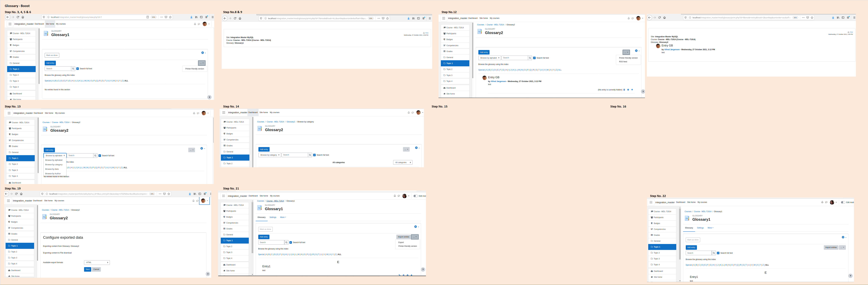
Task: Click the search magnifier in Step 3-6 Glossary1 panel
Action: pos(73,68)
